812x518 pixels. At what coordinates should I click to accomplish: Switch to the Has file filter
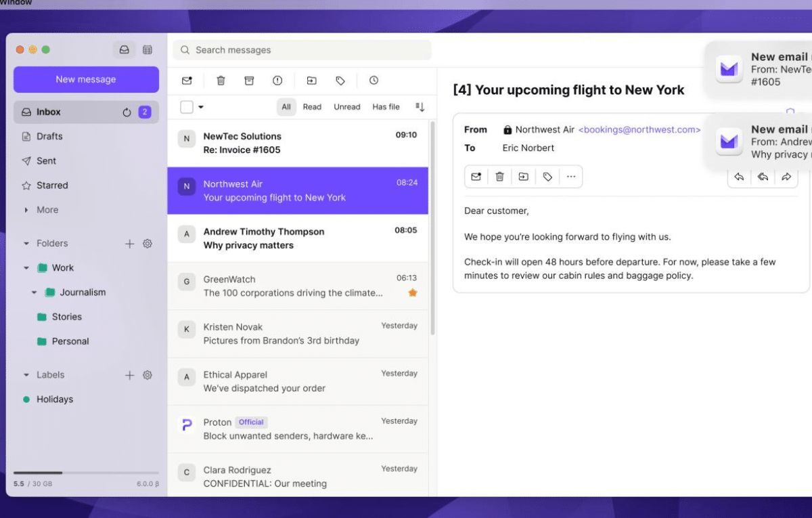tap(386, 107)
